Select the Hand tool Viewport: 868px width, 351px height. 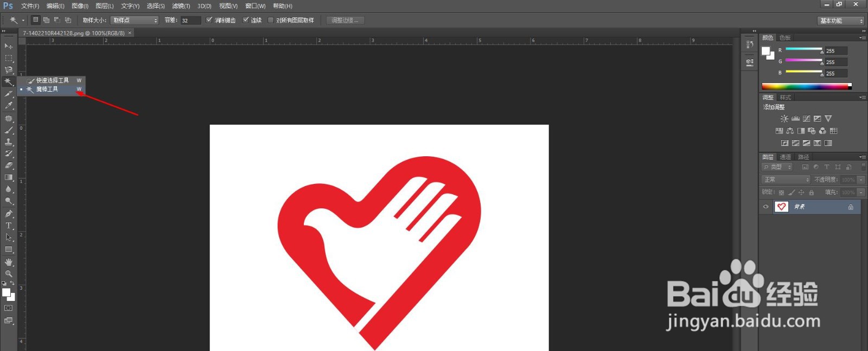click(9, 262)
